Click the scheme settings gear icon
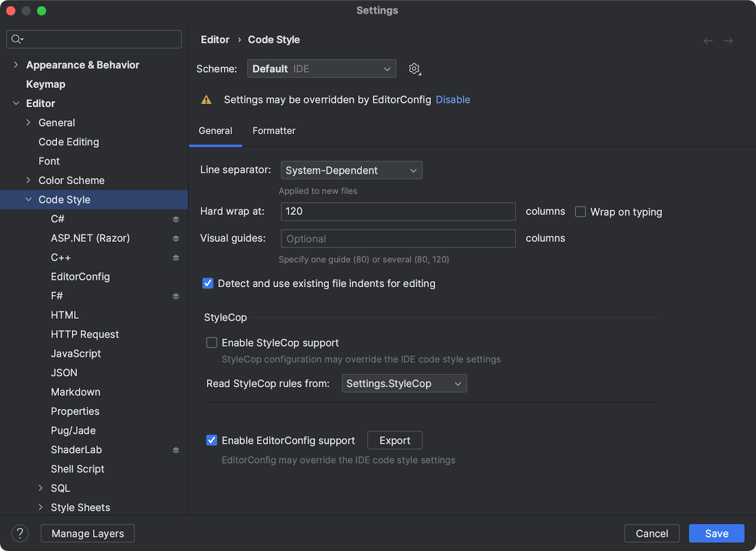Viewport: 756px width, 551px height. pyautogui.click(x=414, y=69)
